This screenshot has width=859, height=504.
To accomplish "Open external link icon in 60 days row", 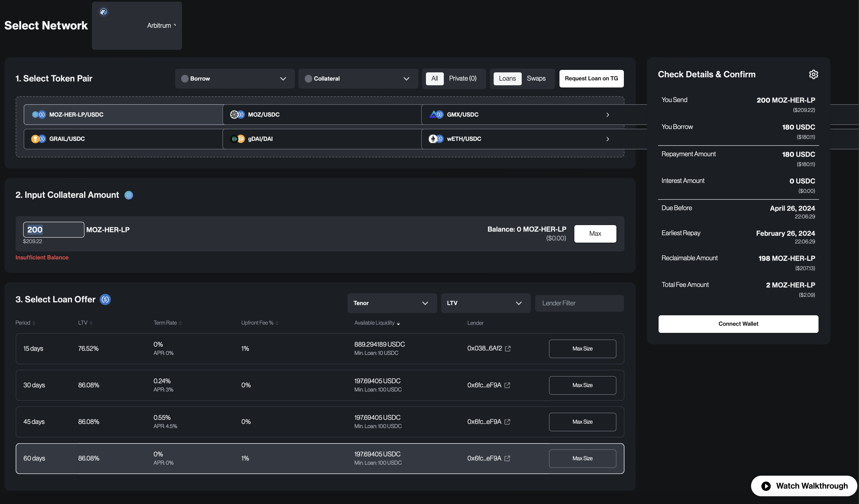I will (x=507, y=458).
